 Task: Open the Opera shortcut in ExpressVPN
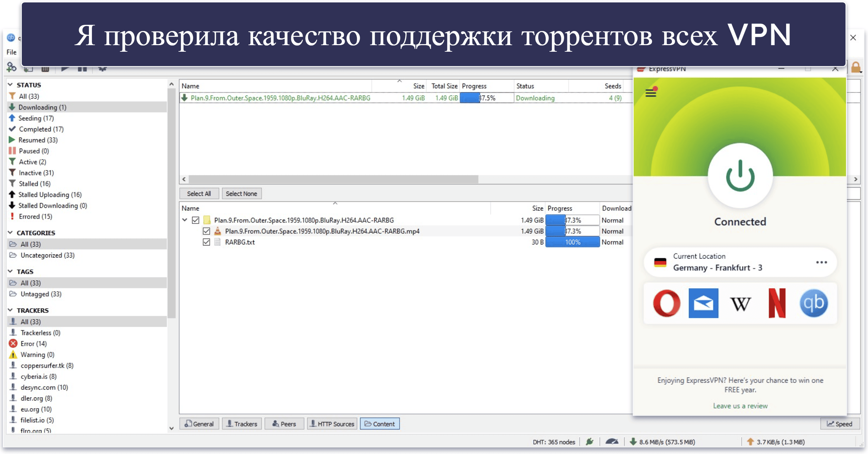666,303
